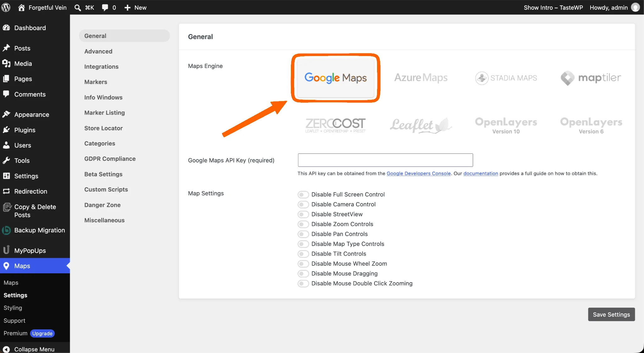Select OpenLayers Version 6 engine
Screen dimensions: 644x353
point(591,125)
